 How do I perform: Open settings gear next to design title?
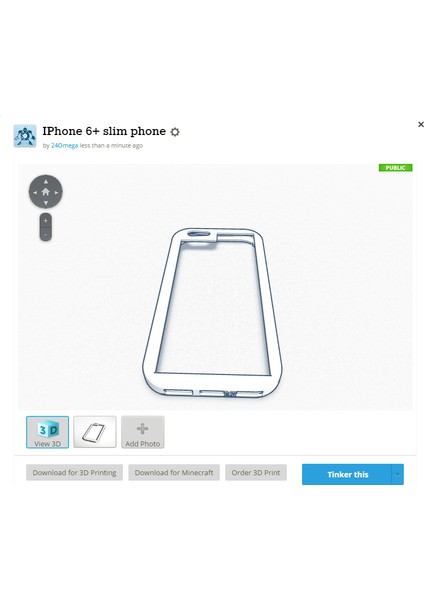[x=175, y=132]
